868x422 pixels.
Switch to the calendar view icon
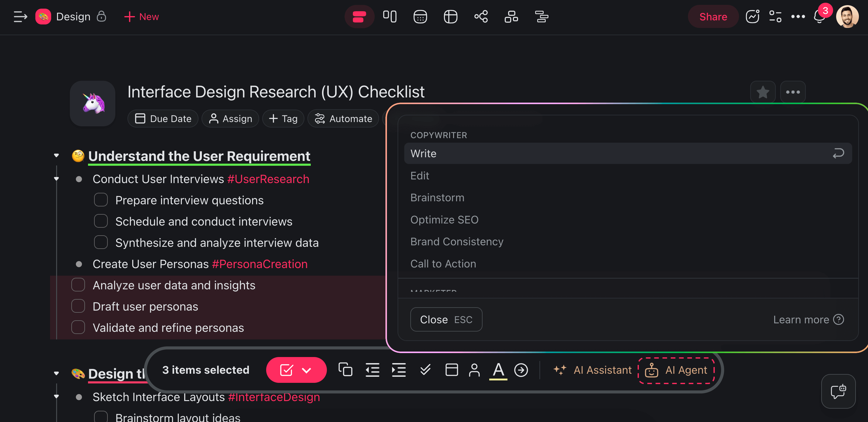(x=420, y=16)
